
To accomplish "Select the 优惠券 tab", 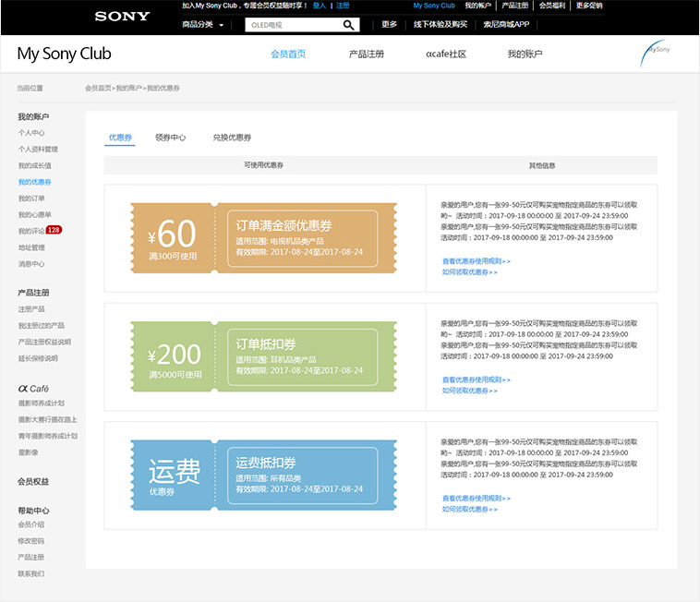I will click(x=120, y=138).
